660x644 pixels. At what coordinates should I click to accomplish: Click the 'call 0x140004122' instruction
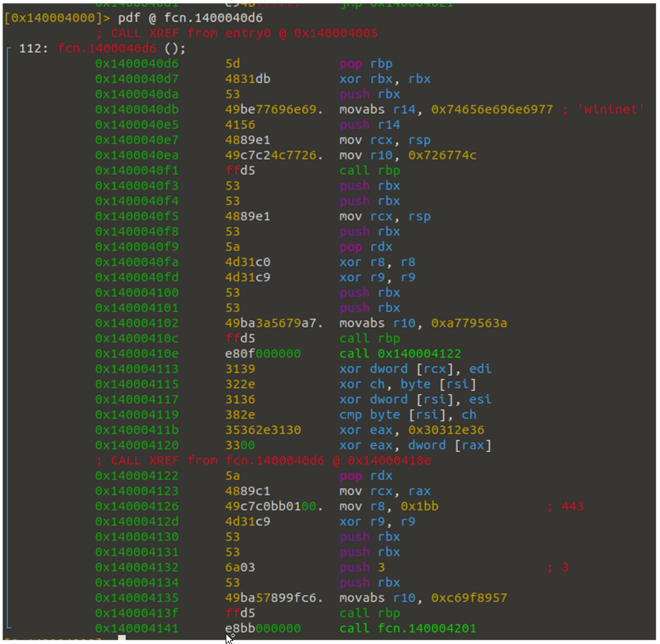(x=400, y=354)
